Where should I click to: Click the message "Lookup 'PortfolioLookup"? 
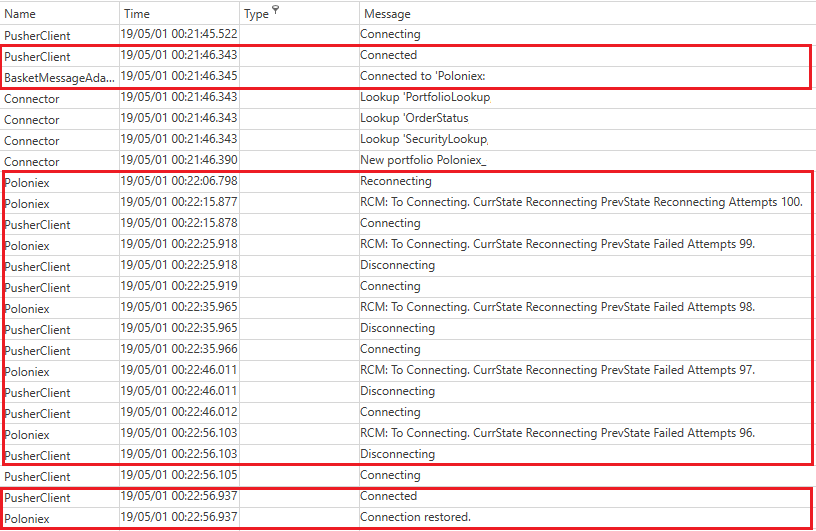pos(425,97)
